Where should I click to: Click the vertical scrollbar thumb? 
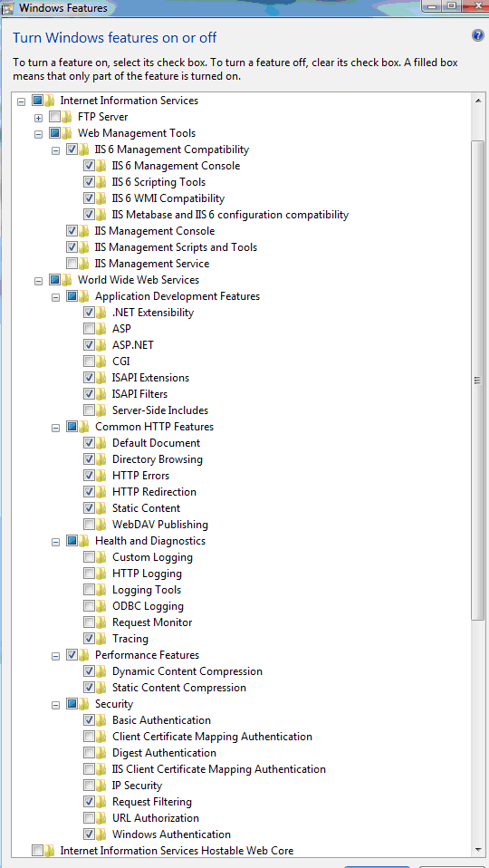pyautogui.click(x=477, y=380)
